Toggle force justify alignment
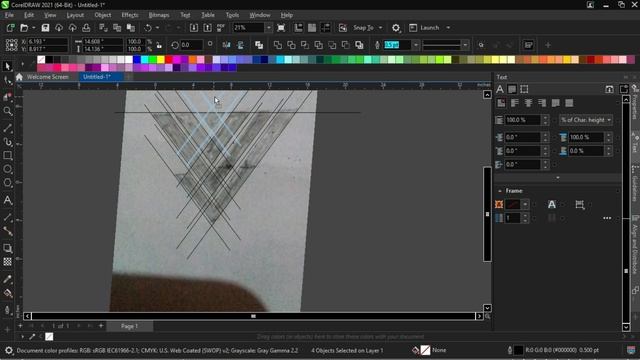 (569, 103)
